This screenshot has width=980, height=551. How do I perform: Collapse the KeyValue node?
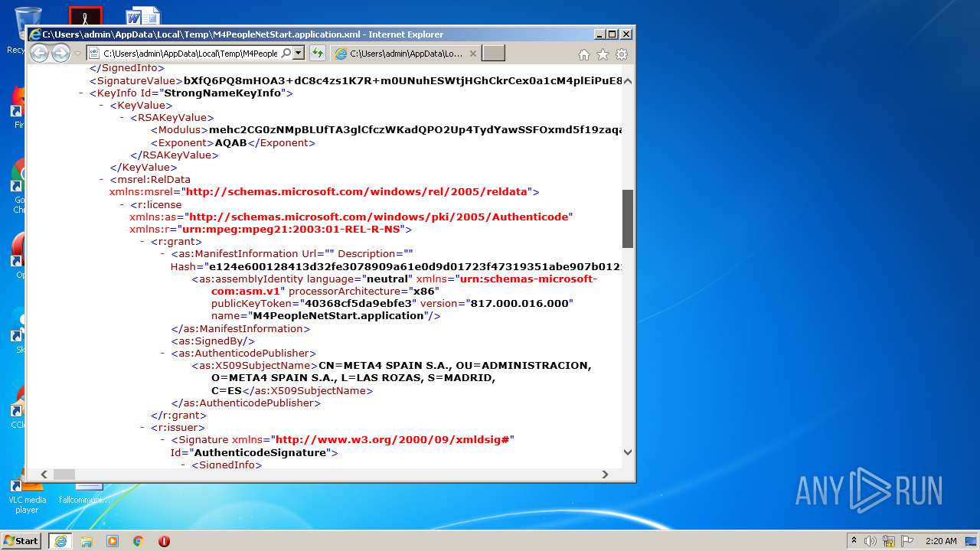pyautogui.click(x=102, y=105)
